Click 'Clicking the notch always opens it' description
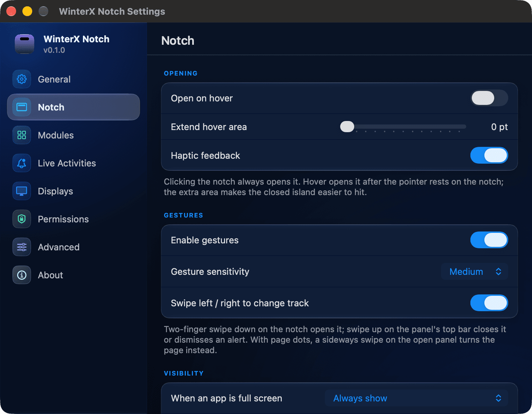The image size is (532, 414). coord(334,187)
